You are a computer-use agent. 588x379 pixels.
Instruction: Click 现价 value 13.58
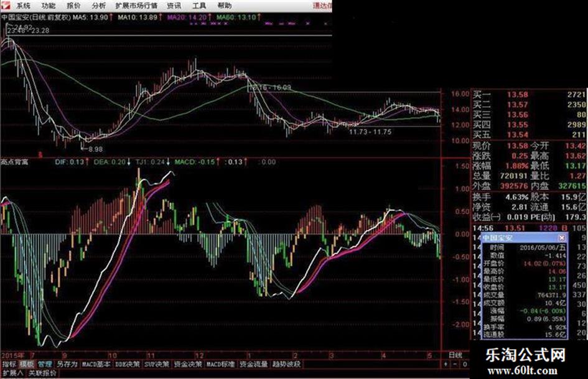[518, 146]
